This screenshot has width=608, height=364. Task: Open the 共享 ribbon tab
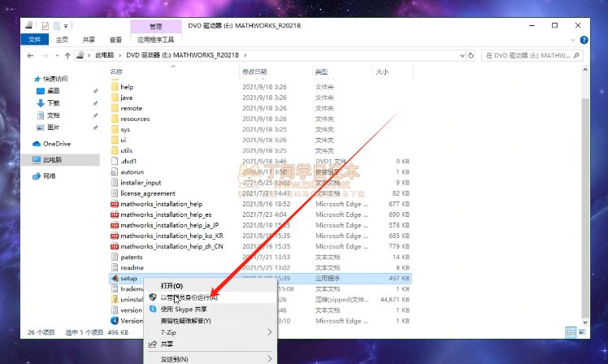coord(89,40)
